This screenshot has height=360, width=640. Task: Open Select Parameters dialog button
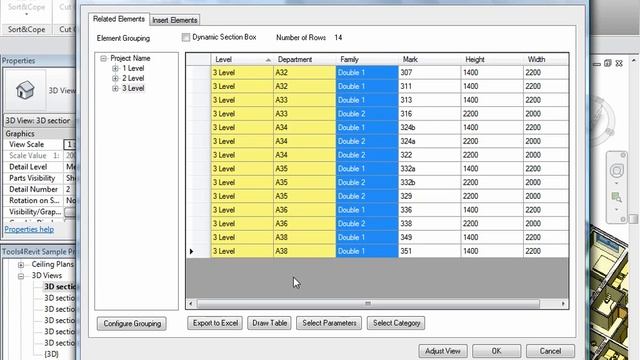[329, 323]
